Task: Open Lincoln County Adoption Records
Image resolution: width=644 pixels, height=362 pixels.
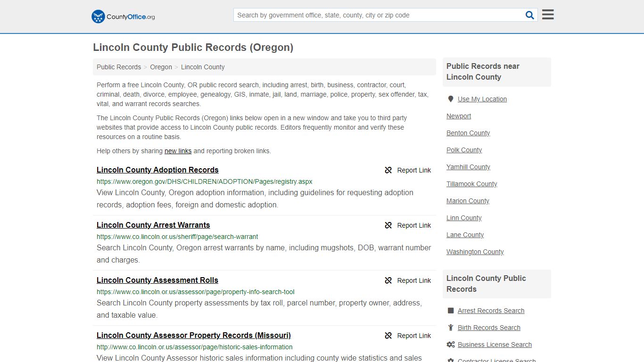Action: click(157, 170)
